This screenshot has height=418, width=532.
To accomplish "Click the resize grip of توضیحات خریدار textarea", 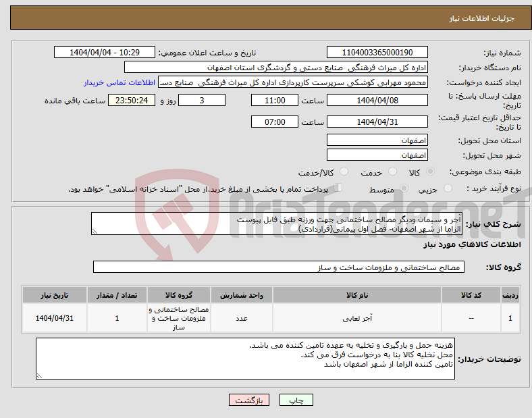I will point(39,376).
